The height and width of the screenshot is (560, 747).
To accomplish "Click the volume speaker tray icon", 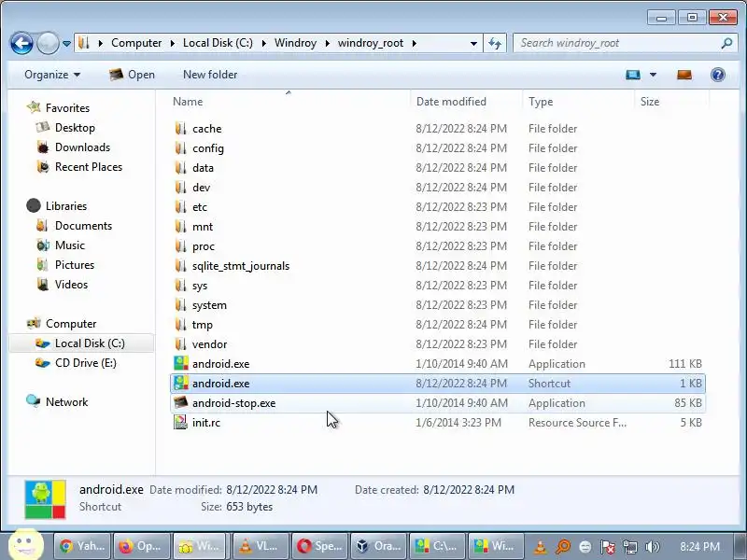I will point(653,547).
